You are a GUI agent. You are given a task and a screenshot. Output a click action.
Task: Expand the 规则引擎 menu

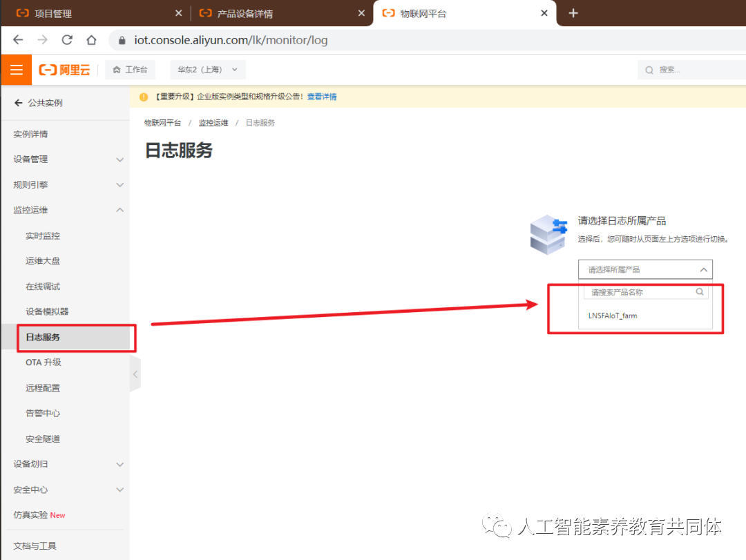pos(65,184)
